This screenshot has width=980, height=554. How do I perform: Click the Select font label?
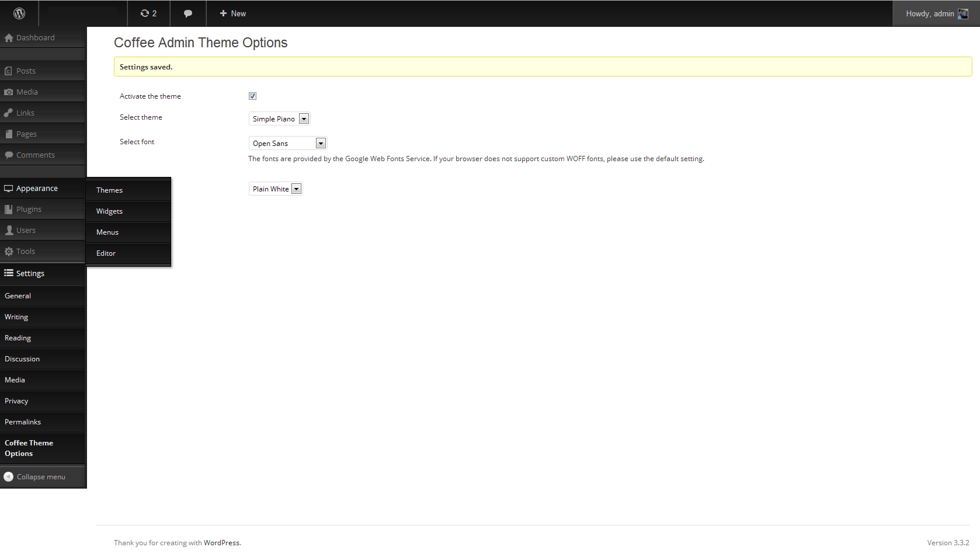[x=137, y=142]
